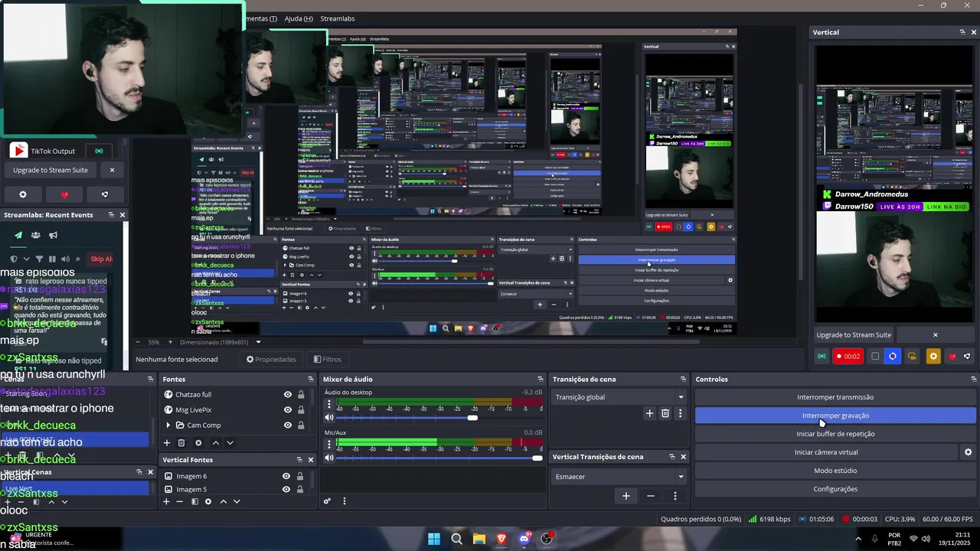This screenshot has height=551, width=980.
Task: Click Iniciar buffer de repetição
Action: tap(835, 434)
